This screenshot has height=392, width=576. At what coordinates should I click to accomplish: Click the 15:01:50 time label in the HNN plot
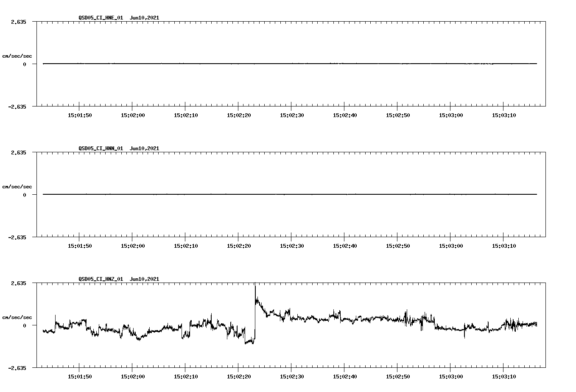[80, 246]
